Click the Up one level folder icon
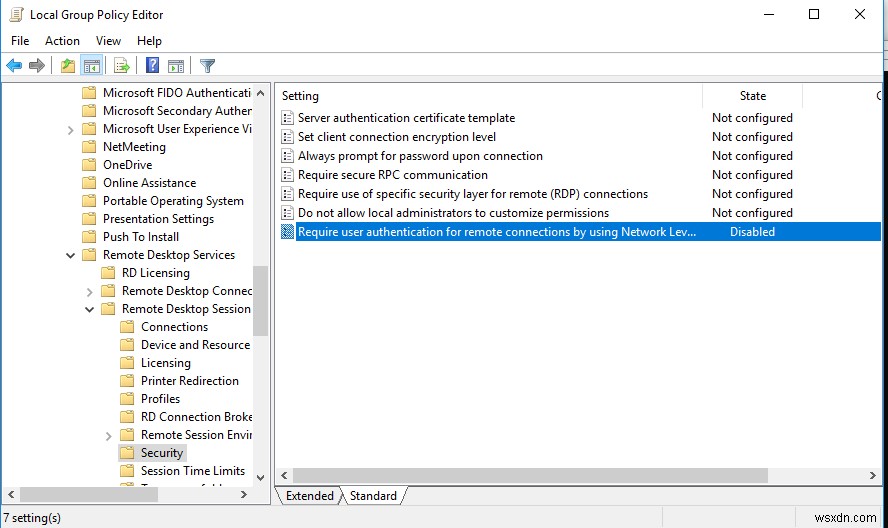Viewport: 888px width, 528px height. click(x=68, y=66)
